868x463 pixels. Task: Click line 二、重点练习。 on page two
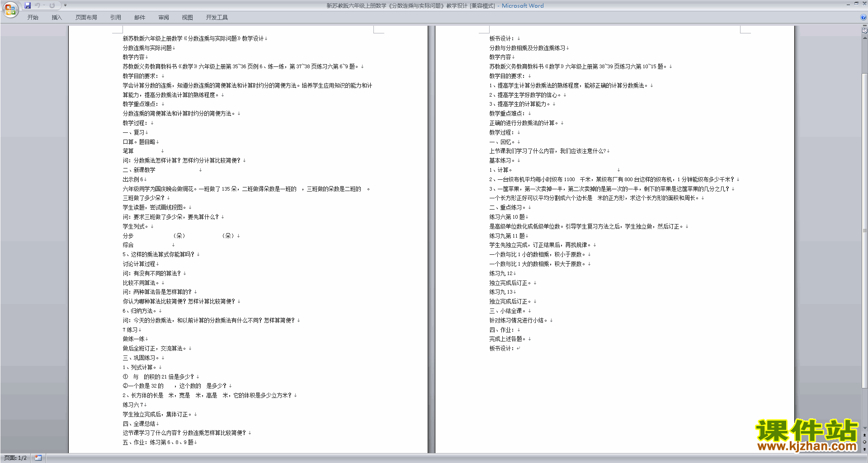click(x=507, y=208)
